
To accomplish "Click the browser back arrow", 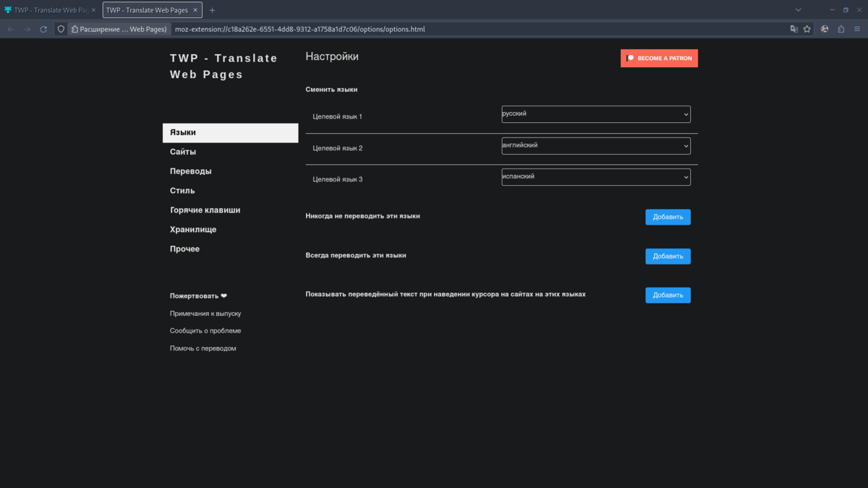I will 11,29.
